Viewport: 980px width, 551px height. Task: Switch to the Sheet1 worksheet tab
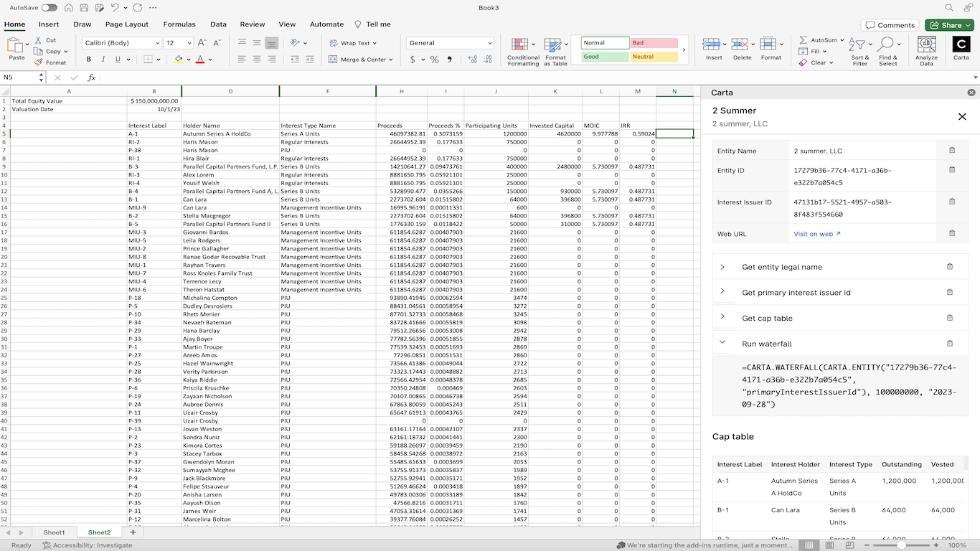[54, 532]
